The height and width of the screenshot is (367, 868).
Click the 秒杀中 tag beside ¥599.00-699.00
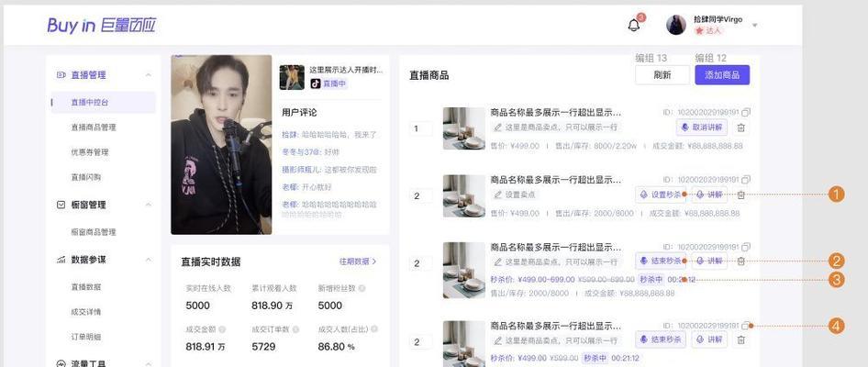click(651, 280)
